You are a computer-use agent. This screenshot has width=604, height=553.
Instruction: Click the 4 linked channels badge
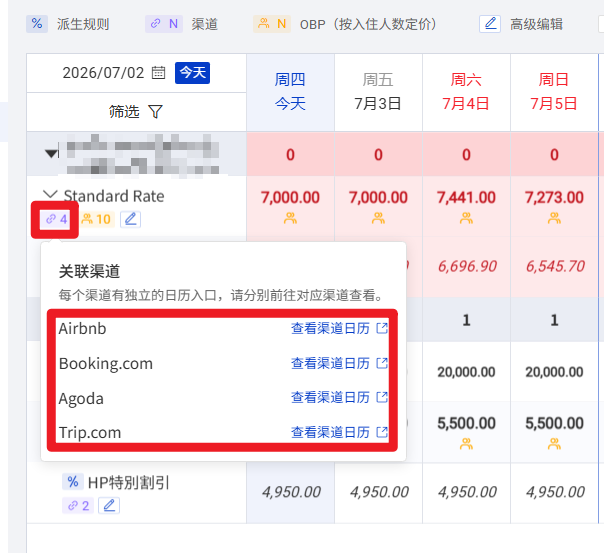[56, 220]
